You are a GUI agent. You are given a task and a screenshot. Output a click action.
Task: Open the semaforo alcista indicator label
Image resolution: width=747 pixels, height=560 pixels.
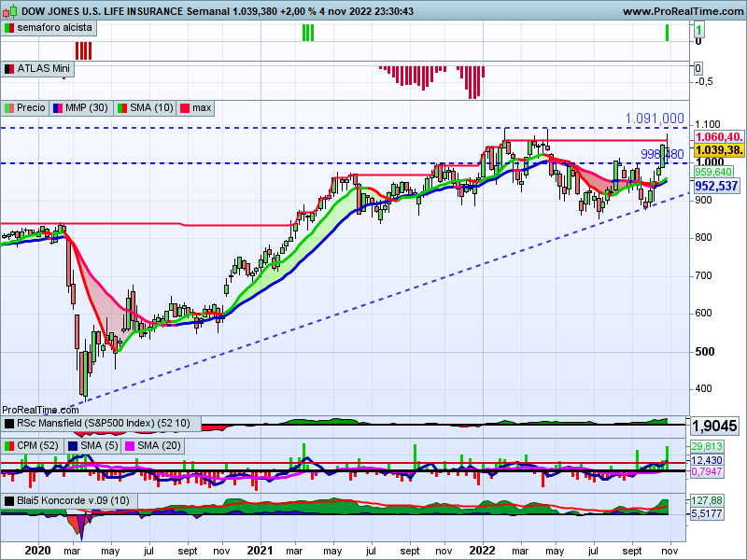coord(54,28)
